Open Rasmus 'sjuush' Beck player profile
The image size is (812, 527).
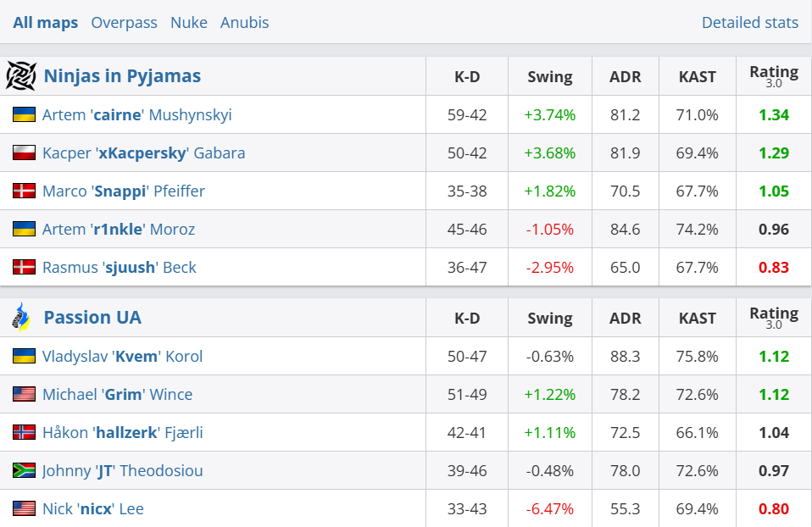119,267
